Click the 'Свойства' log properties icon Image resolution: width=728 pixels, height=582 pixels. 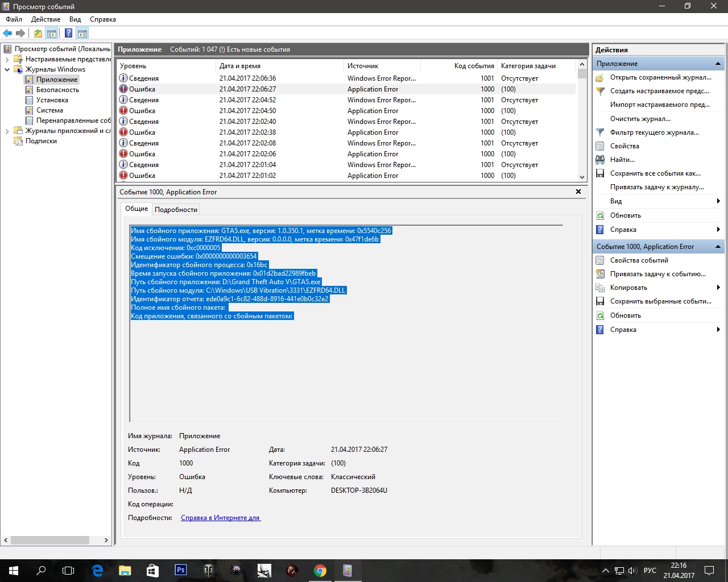click(x=600, y=146)
